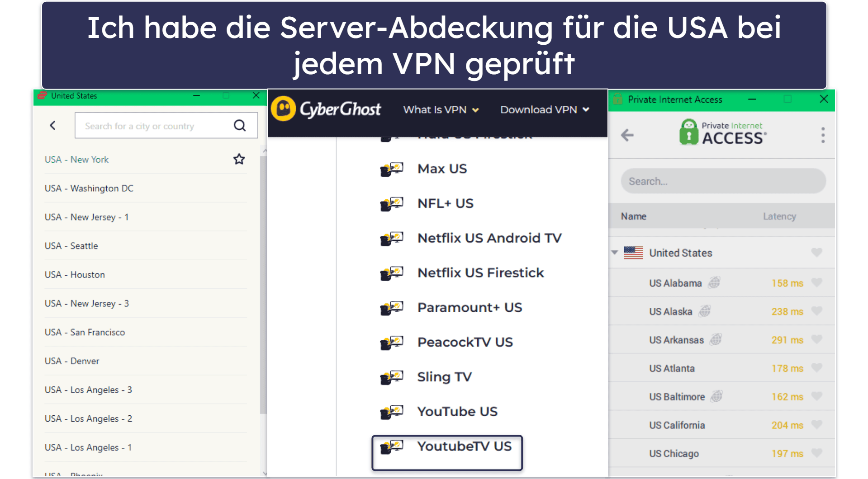Sort PIA regions by Latency column

point(779,216)
